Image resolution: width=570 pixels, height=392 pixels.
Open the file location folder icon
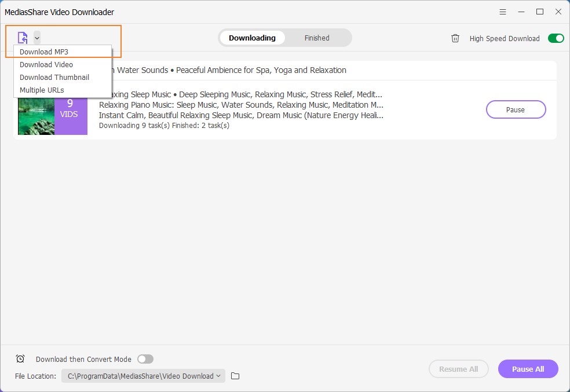coord(235,376)
